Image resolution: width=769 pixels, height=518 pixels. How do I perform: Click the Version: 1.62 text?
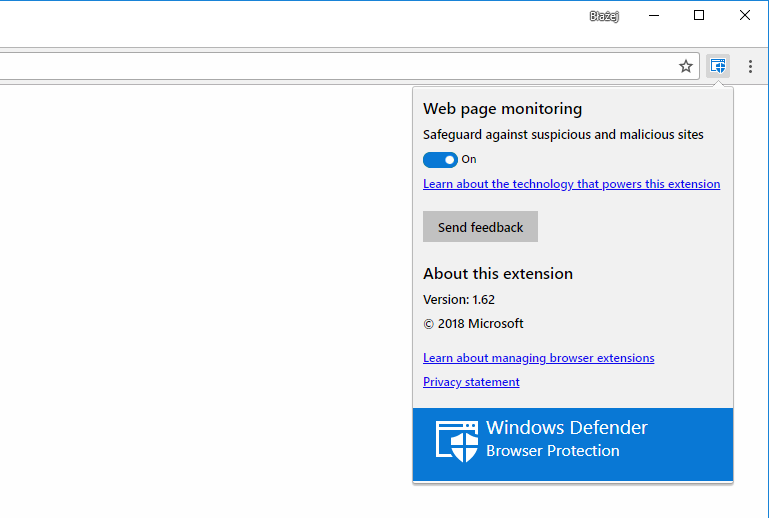pyautogui.click(x=459, y=300)
